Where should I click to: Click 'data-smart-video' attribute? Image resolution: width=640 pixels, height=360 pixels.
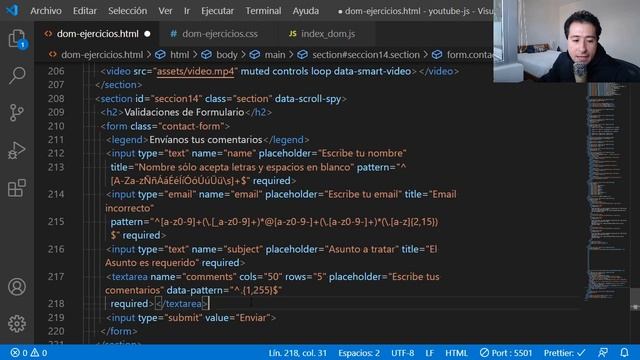click(x=372, y=71)
